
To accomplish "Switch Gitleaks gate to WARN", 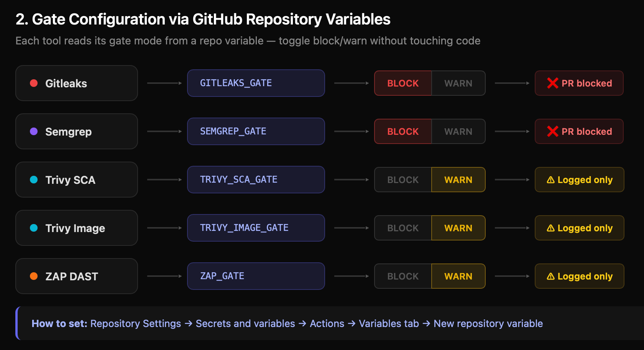I will (x=458, y=83).
